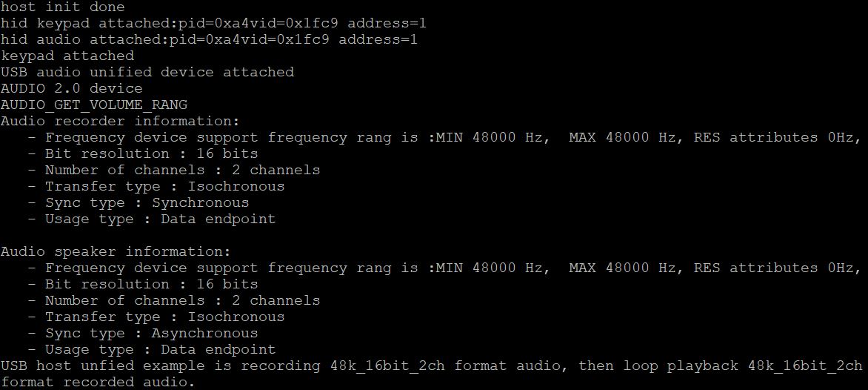Click the AUDIO_GET_VOLUME_RANG text
Image resolution: width=868 pixels, height=390 pixels.
(x=94, y=105)
